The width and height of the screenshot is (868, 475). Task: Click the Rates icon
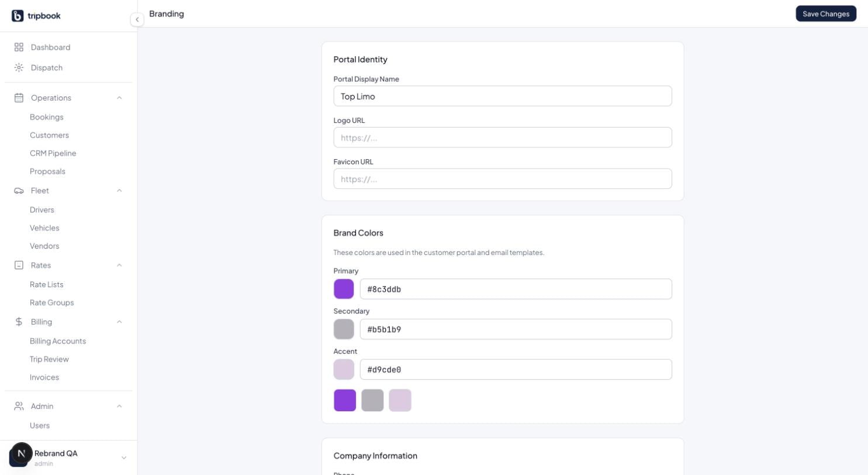click(x=19, y=265)
